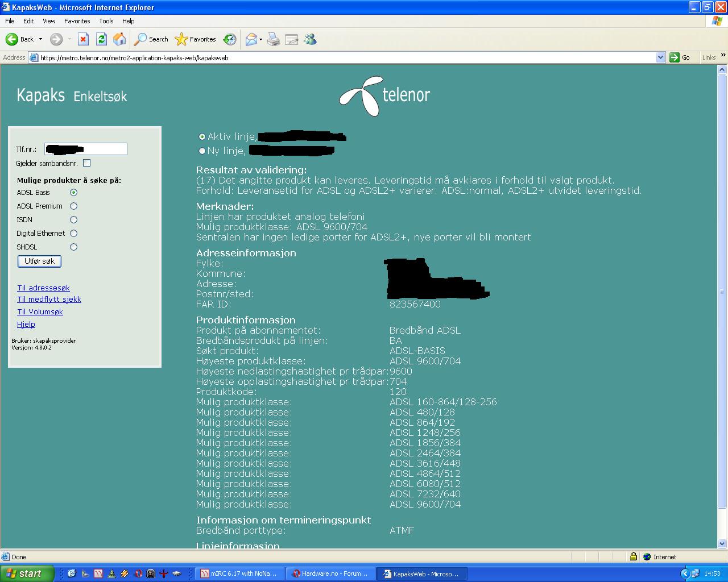Click the red cross quick launch icon
Image resolution: width=728 pixels, height=582 pixels.
(164, 573)
